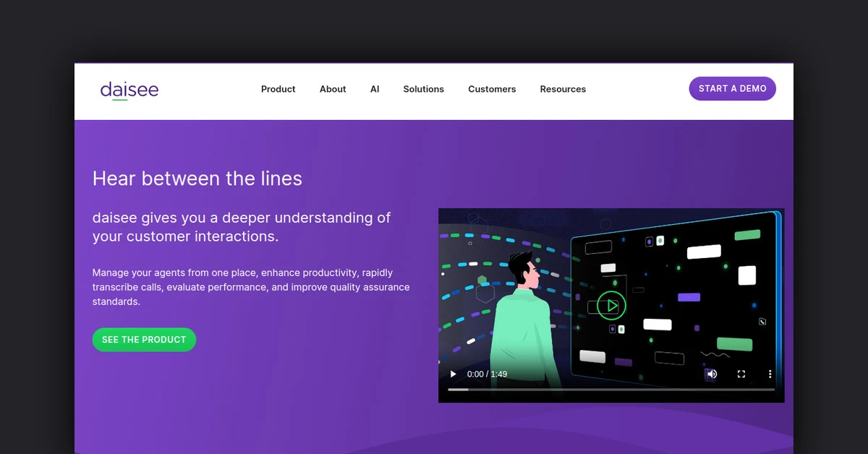Click the 0:00 / 1:49 video time display
868x454 pixels.
[x=487, y=374]
